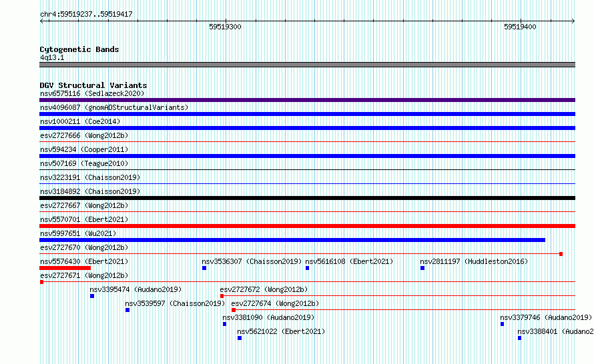Screen dimensions: 594x364
Task: Open the nsv5621022 (Ebert2021) label
Action: (281, 331)
